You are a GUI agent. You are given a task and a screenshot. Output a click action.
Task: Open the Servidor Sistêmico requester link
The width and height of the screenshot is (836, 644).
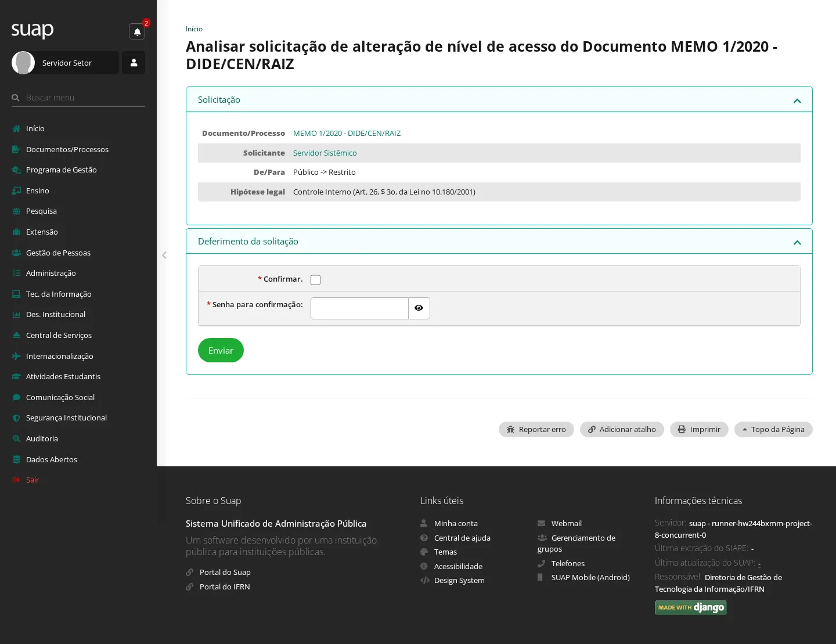point(325,153)
